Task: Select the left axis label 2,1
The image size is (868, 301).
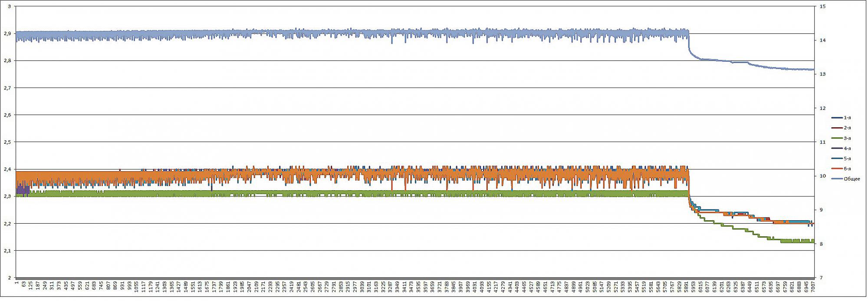Action: [x=7, y=251]
